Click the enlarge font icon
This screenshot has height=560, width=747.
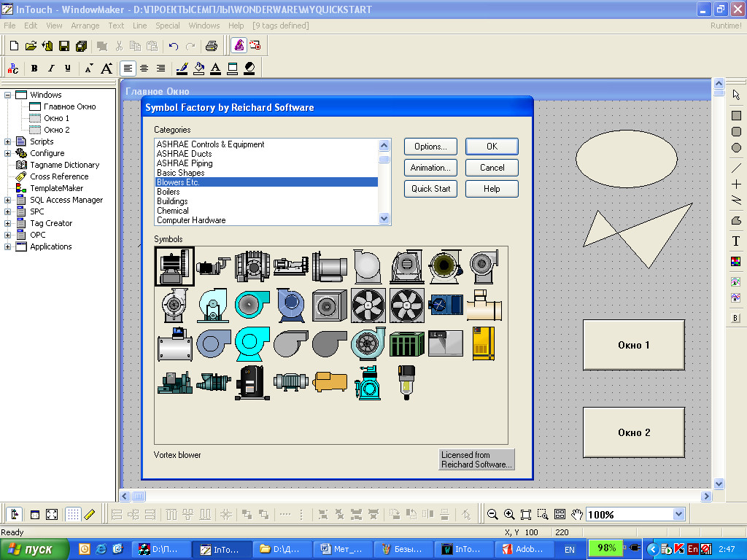point(107,68)
